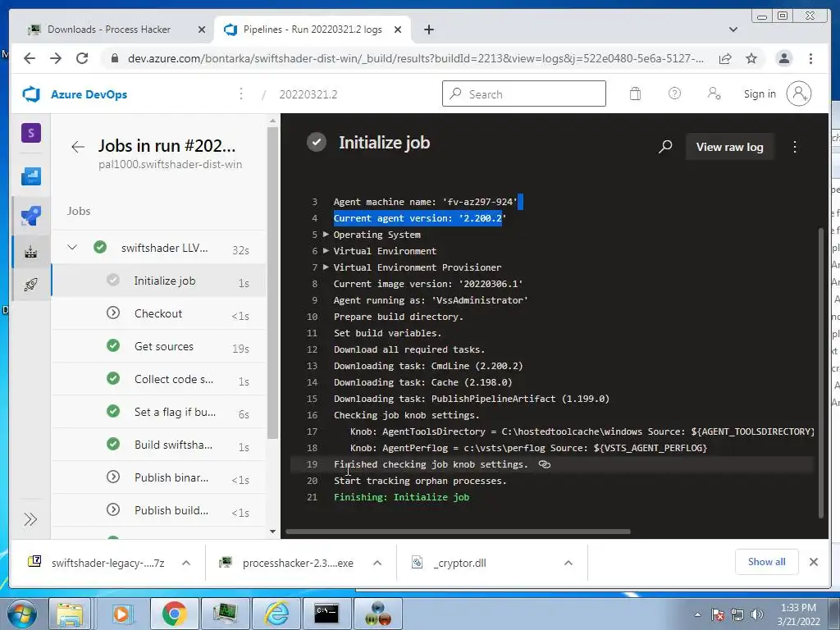
Task: Click the address bar URL
Action: tap(416, 58)
